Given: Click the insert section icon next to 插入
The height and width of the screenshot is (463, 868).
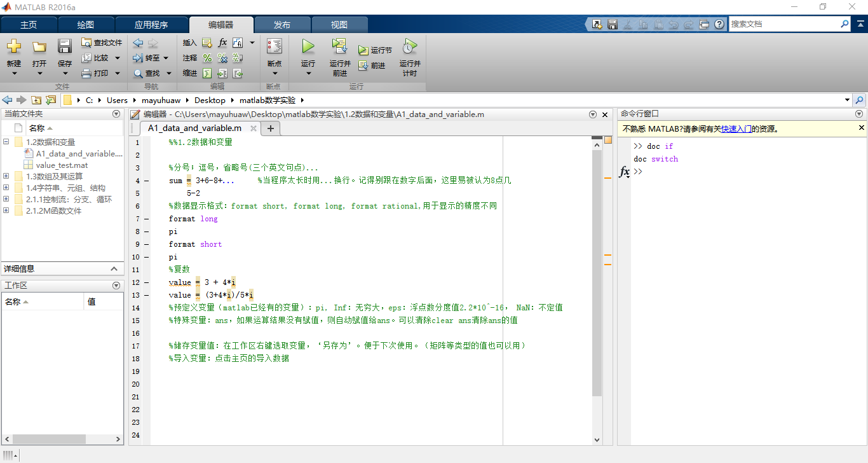Looking at the screenshot, I should (207, 43).
